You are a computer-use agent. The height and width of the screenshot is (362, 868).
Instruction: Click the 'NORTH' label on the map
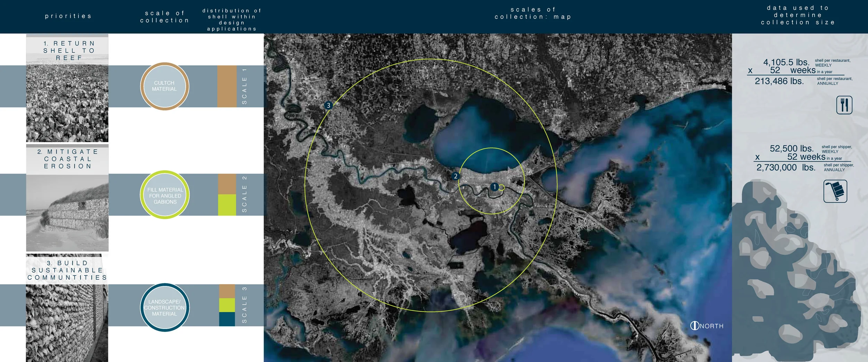click(712, 326)
